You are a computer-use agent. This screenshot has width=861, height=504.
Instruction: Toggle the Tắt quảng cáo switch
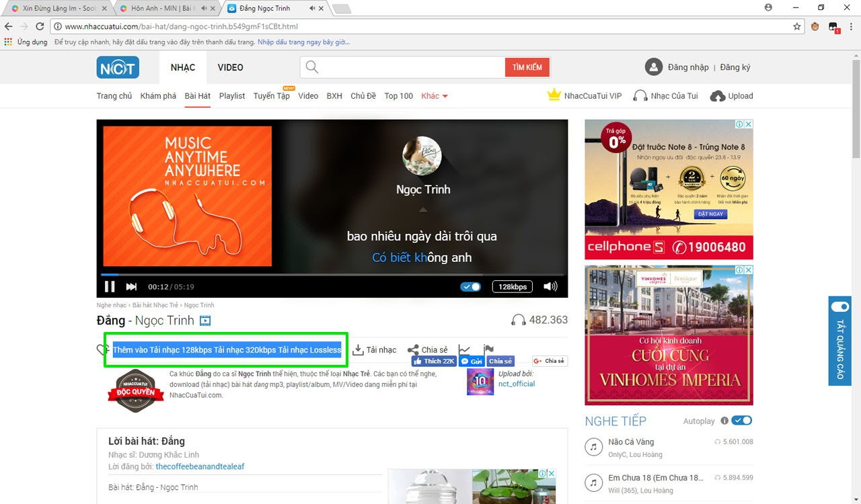click(x=840, y=306)
